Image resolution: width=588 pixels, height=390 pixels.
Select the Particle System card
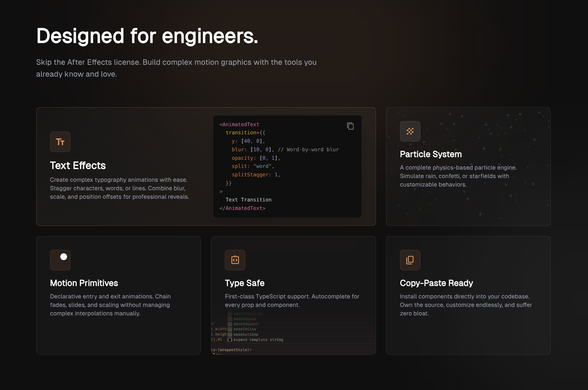coord(468,166)
